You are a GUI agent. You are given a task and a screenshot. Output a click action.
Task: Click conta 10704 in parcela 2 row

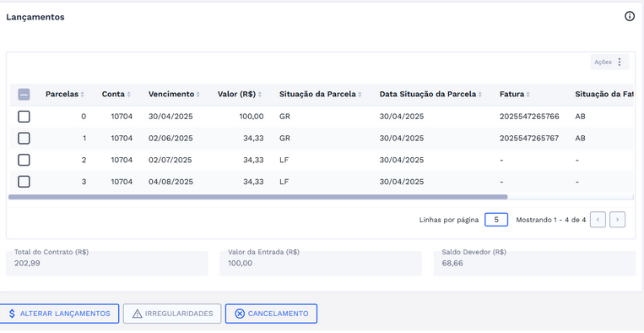click(x=122, y=160)
